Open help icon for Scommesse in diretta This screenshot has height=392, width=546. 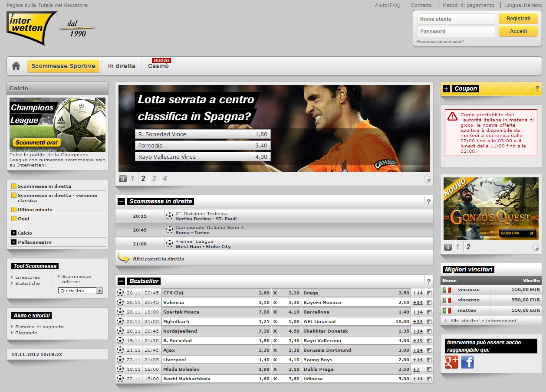[x=429, y=201]
